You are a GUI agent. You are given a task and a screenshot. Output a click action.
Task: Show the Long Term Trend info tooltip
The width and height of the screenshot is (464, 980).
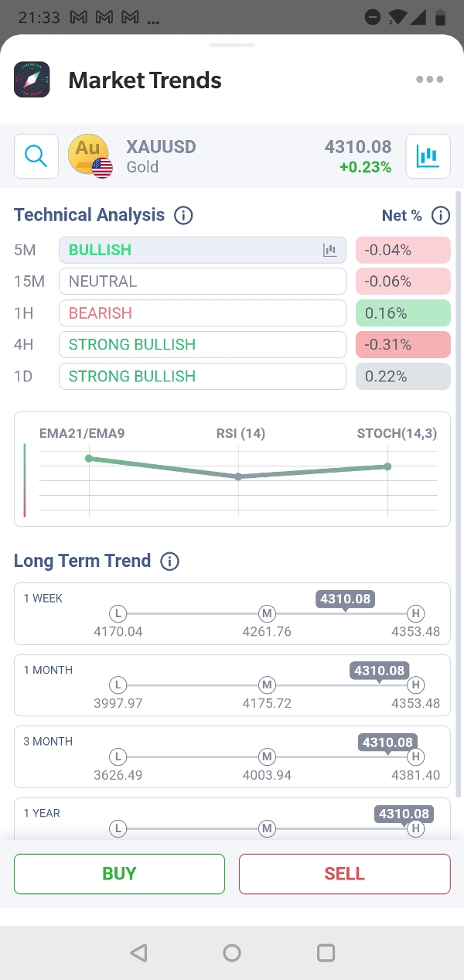169,562
